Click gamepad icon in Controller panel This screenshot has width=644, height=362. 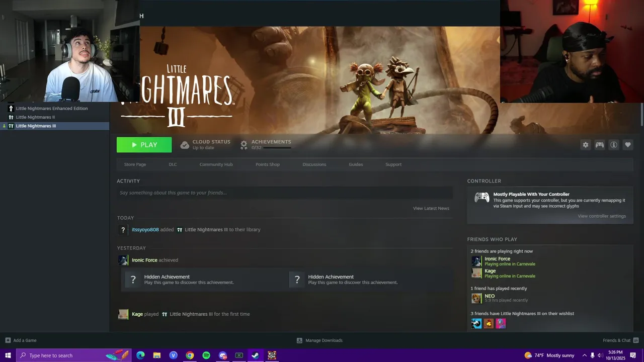click(x=481, y=198)
